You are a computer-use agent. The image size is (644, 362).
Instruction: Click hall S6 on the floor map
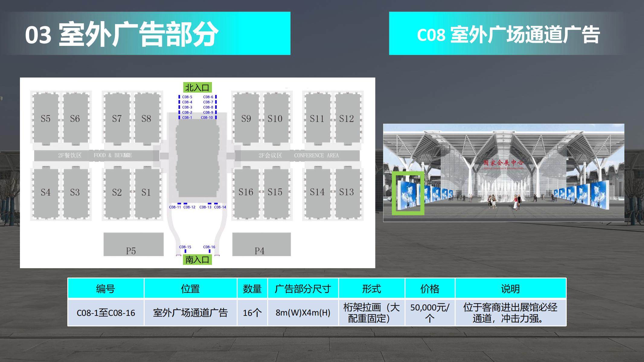pyautogui.click(x=75, y=118)
